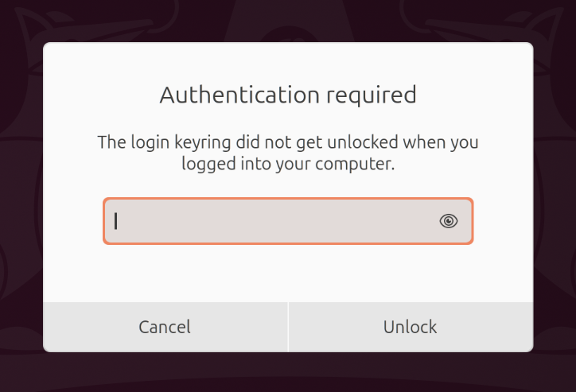Show typed password using the eye icon
576x392 pixels.
[449, 221]
